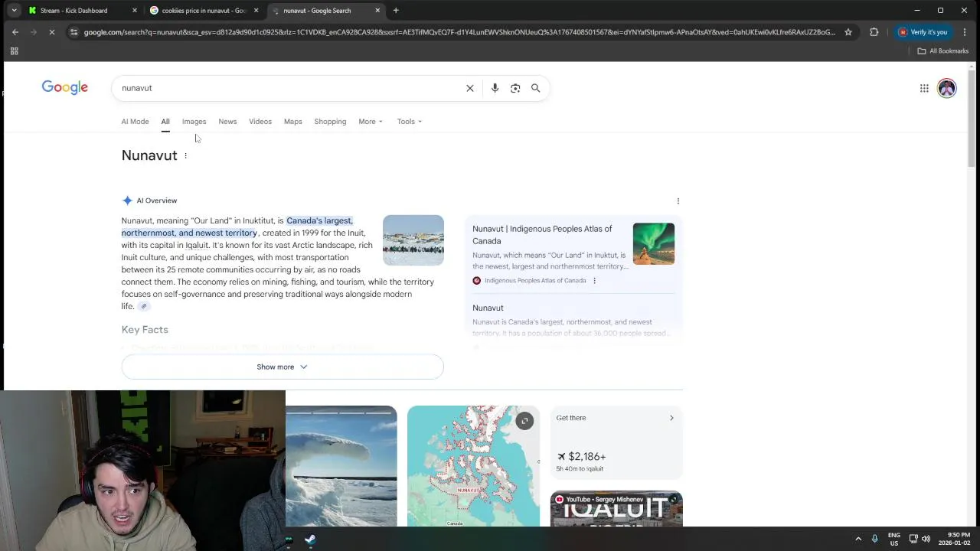
Task: Open the Tools dropdown
Action: (x=410, y=122)
